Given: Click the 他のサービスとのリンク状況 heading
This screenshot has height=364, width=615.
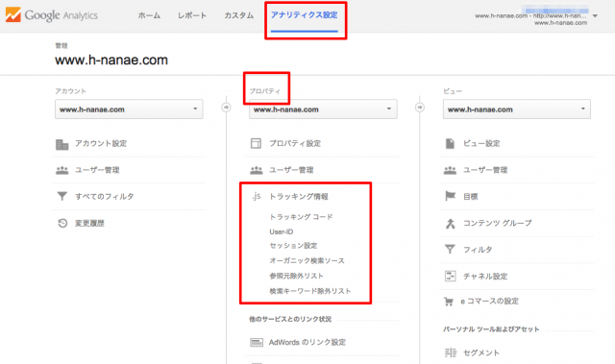Looking at the screenshot, I should click(x=290, y=319).
